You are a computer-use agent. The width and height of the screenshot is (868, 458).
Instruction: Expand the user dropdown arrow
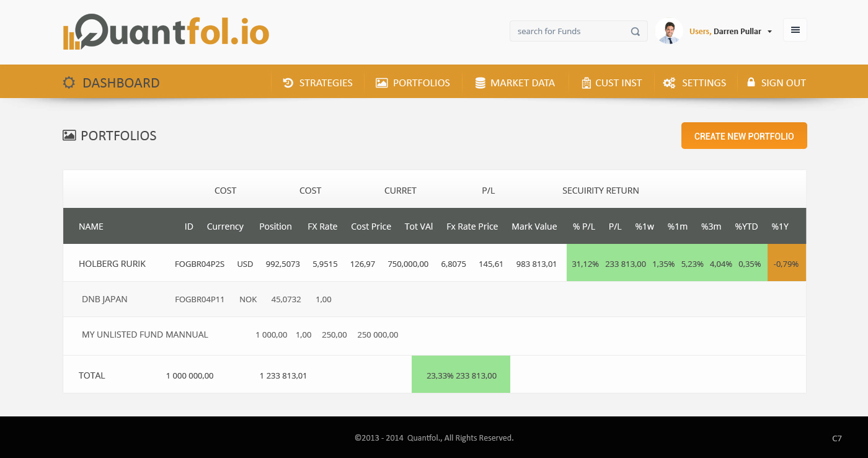pos(770,32)
